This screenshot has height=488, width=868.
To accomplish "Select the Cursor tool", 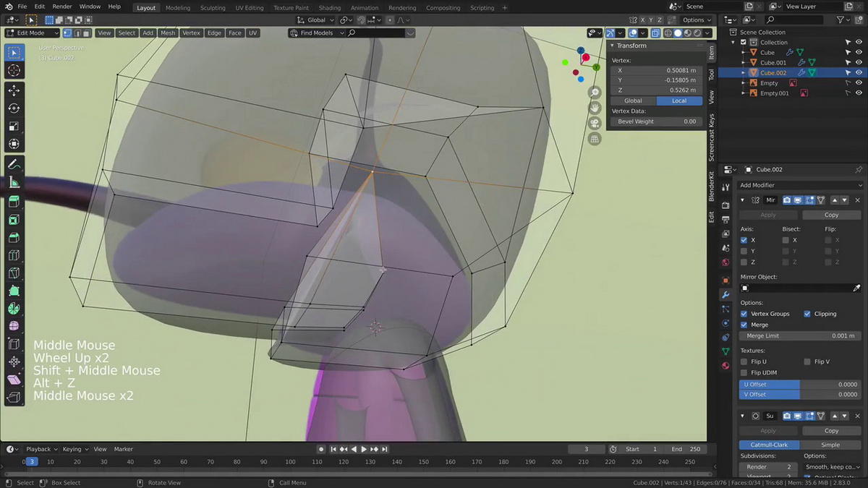I will 14,70.
